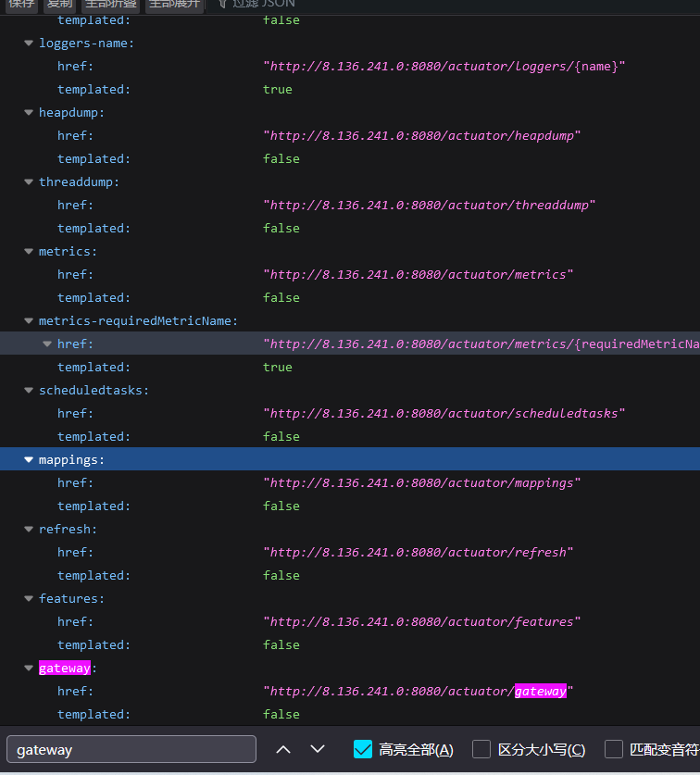Click the templated key under threaddump
This screenshot has width=700, height=775.
pyautogui.click(x=94, y=229)
